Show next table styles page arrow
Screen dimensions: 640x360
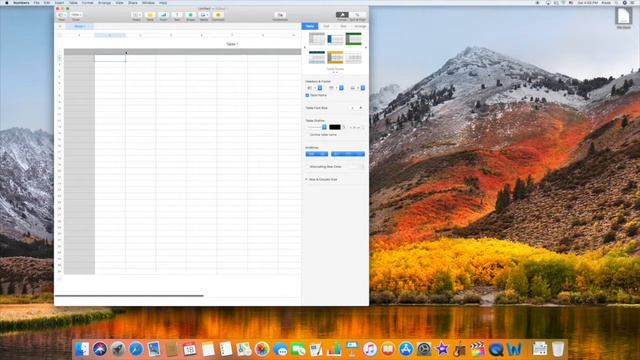coord(366,48)
